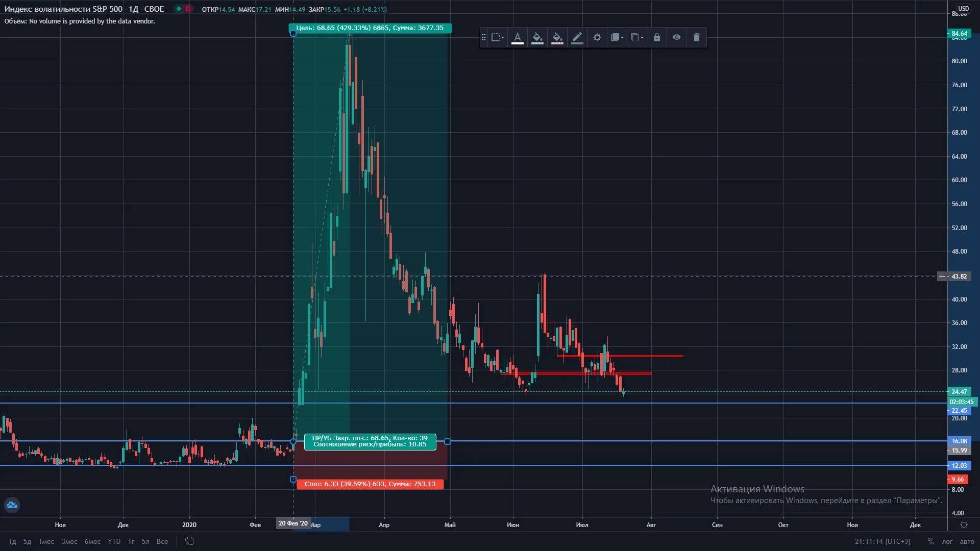Open clone/copy drawing dropdown
The height and width of the screenshot is (551, 980).
pos(637,37)
